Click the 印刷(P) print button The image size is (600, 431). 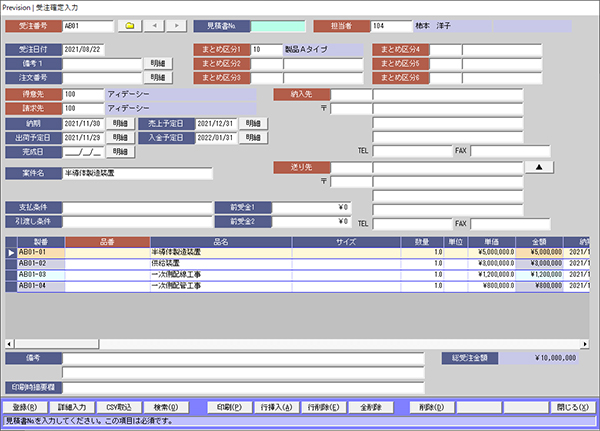coord(230,407)
